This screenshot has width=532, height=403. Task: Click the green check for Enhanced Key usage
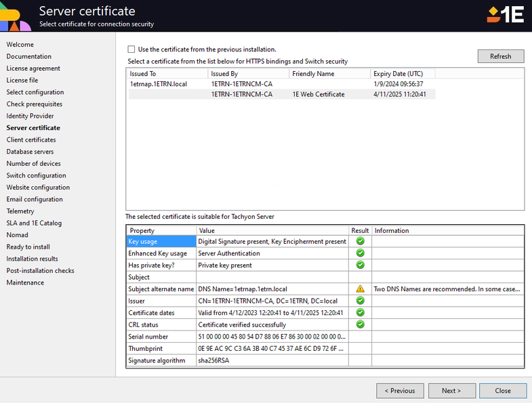(360, 253)
